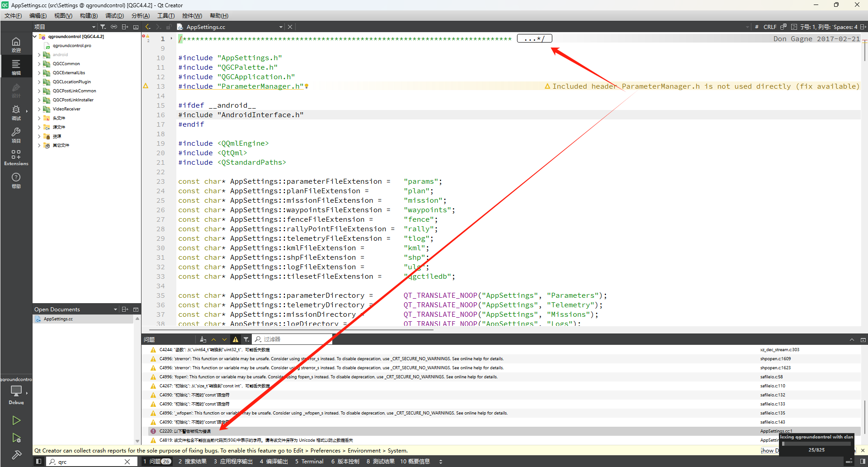This screenshot has height=467, width=868.
Task: Synchronize project tree with editor link icon
Action: (x=114, y=27)
